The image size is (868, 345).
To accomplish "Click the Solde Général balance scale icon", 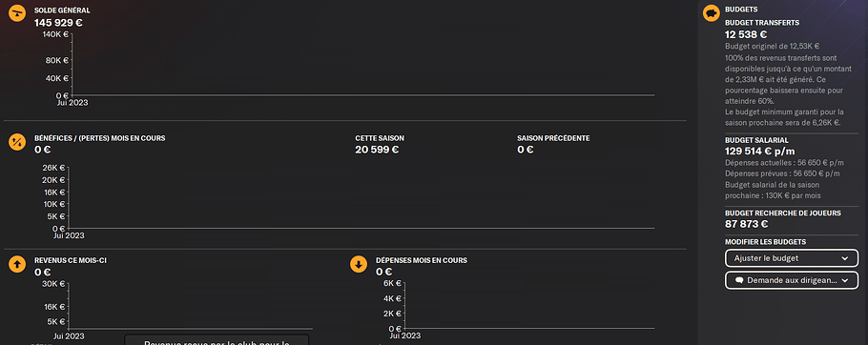I will [x=17, y=13].
